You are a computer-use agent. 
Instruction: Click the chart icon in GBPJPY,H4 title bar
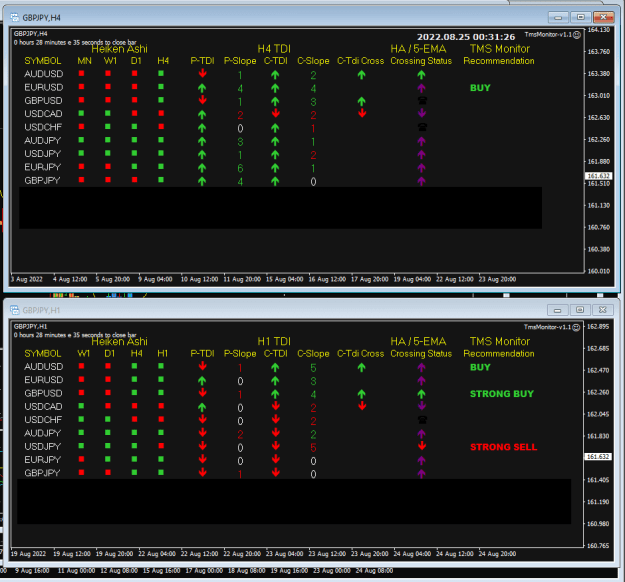[x=15, y=17]
